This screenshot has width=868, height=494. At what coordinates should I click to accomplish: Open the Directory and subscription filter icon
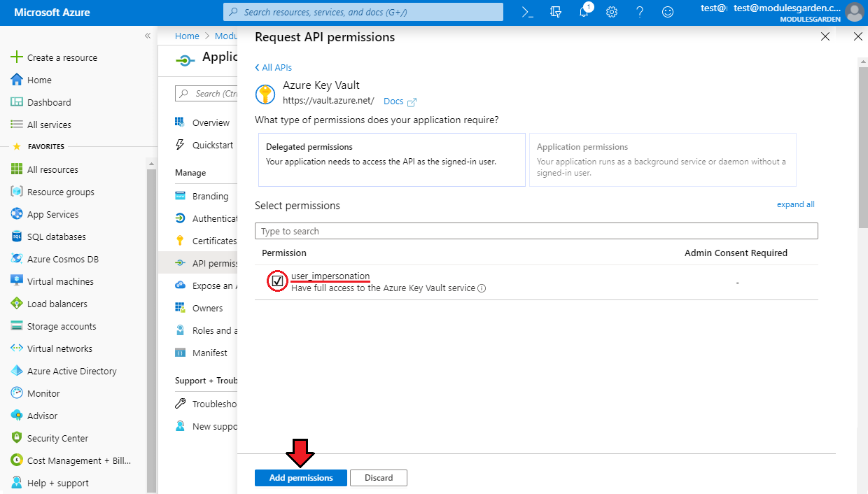tap(556, 12)
